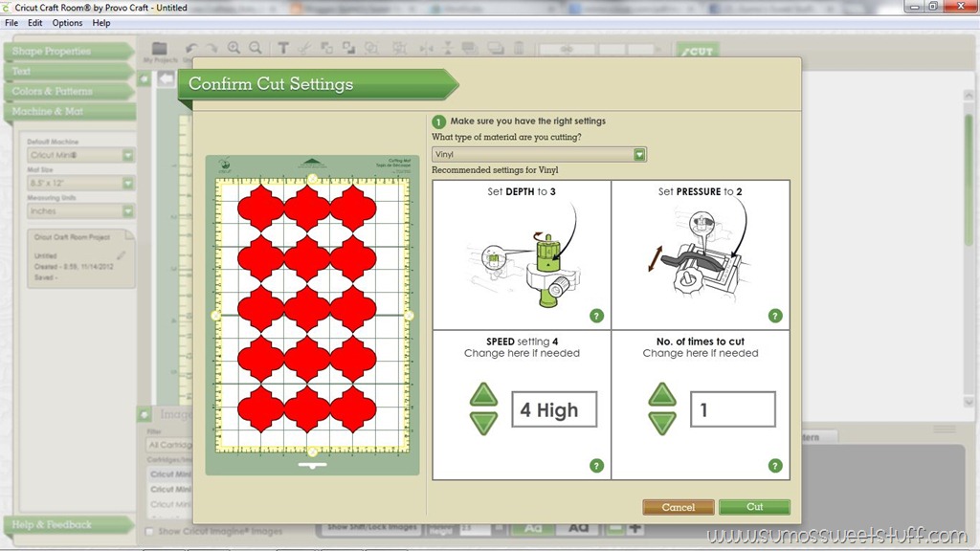Confirm by clicking the green Cut button
This screenshot has width=980, height=551.
754,507
